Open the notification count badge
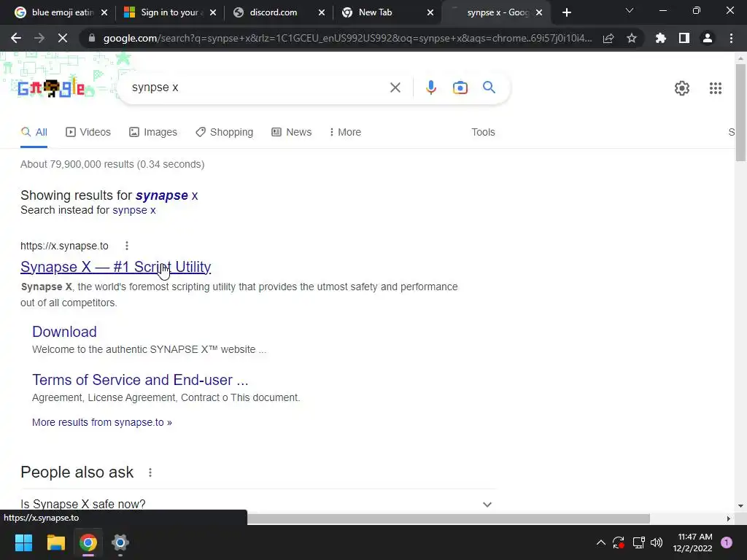Viewport: 747px width, 560px height. pos(727,542)
